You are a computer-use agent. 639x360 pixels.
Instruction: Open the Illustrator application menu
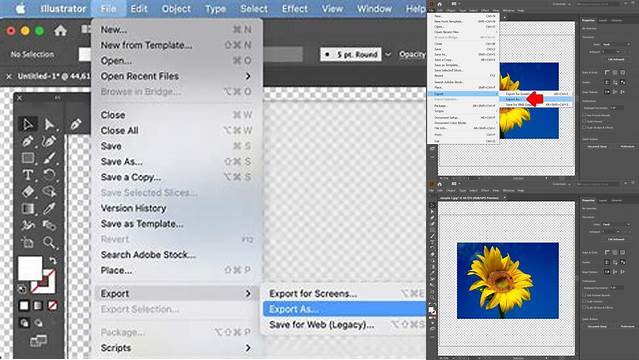tap(63, 9)
